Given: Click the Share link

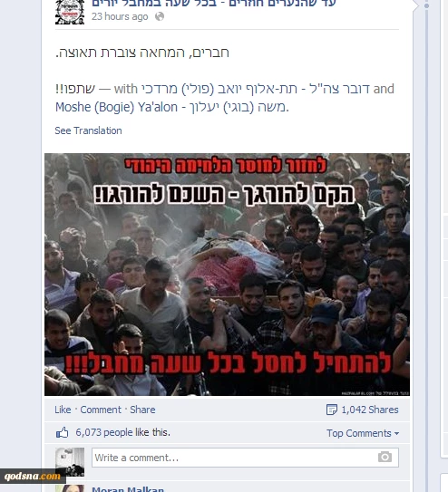Looking at the screenshot, I should (x=142, y=410).
